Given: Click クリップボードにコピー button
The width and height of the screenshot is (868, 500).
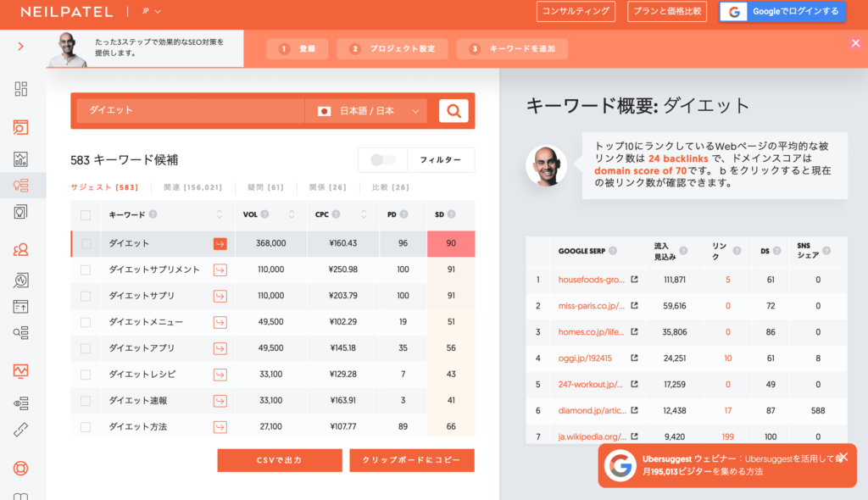Looking at the screenshot, I should [x=412, y=460].
